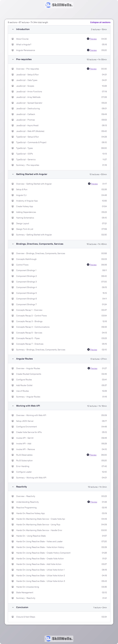Collapse the Pre-requisites section chevron
The width and height of the screenshot is (118, 644).
pyautogui.click(x=13, y=59)
